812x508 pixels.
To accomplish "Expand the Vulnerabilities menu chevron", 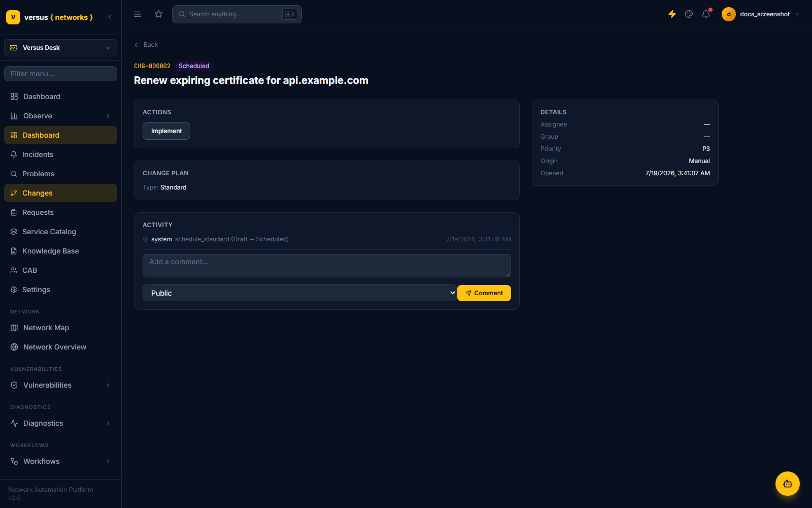I will pos(108,385).
